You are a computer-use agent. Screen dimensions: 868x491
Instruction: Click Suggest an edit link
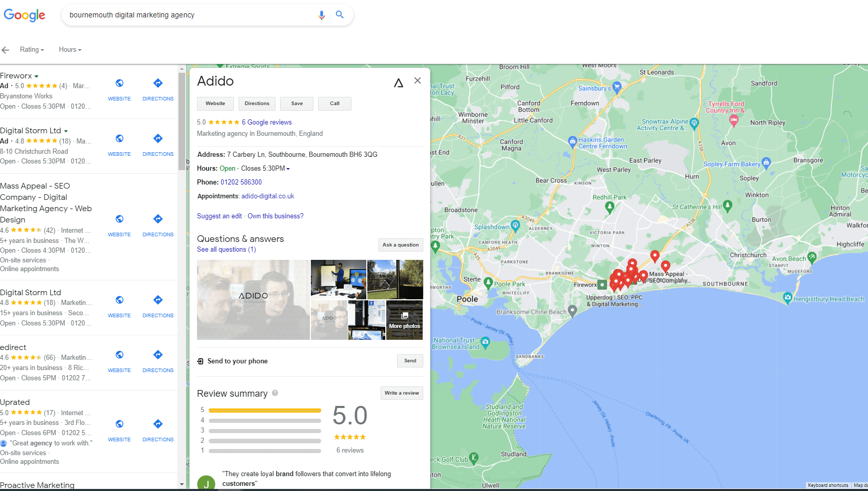click(219, 216)
